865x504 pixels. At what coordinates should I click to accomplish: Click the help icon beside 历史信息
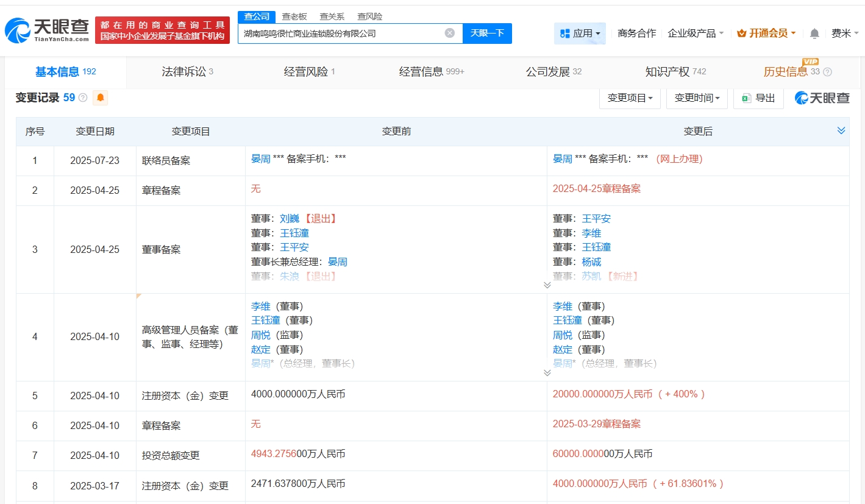(x=827, y=72)
